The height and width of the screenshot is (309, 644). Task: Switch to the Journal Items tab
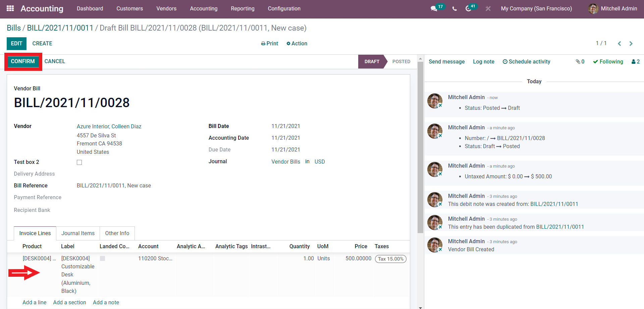click(x=78, y=233)
